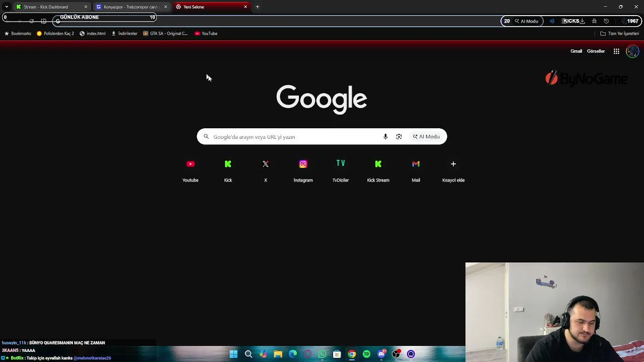Open the GTA SA - Original bookmark
Image resolution: width=644 pixels, height=362 pixels.
pos(165,34)
